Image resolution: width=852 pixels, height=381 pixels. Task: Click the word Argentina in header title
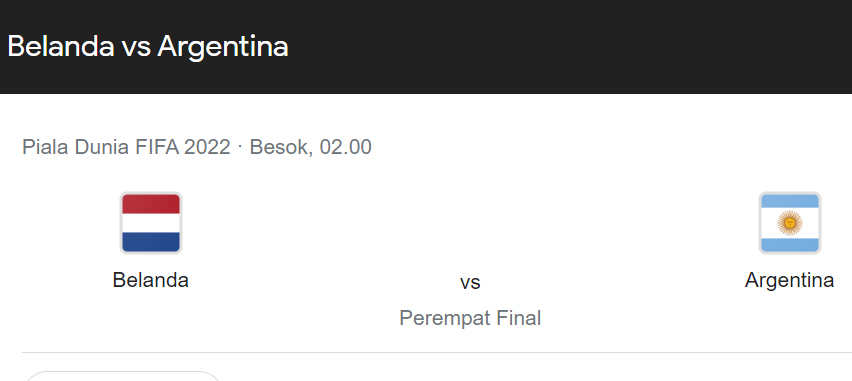[223, 47]
